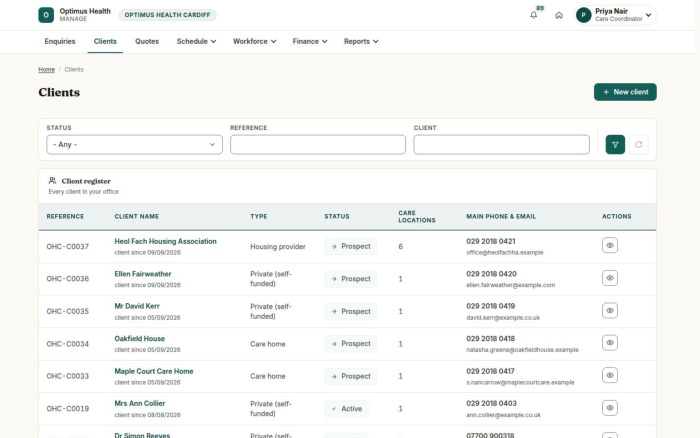View Mr David Kerr's record
This screenshot has width=700, height=438.
[610, 311]
